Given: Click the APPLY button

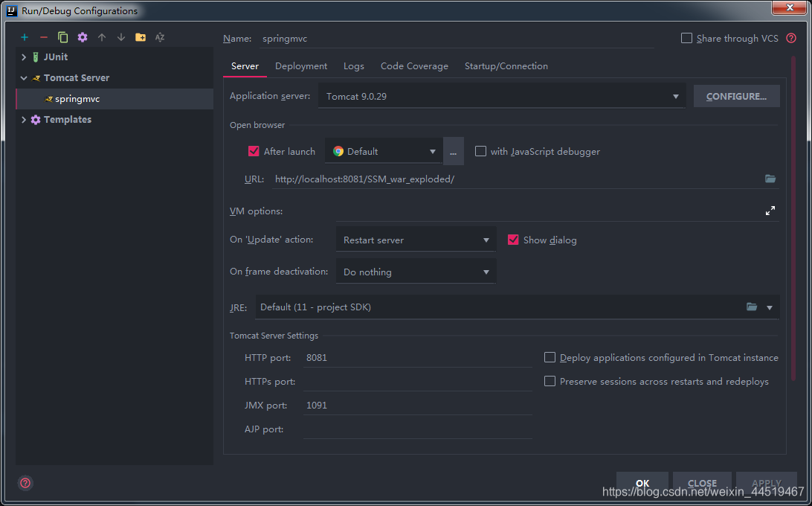Looking at the screenshot, I should click(767, 483).
